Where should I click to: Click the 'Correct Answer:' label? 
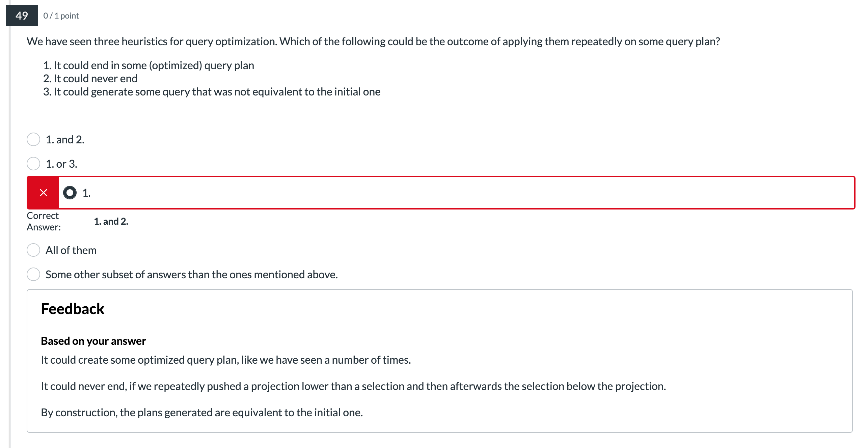(44, 221)
